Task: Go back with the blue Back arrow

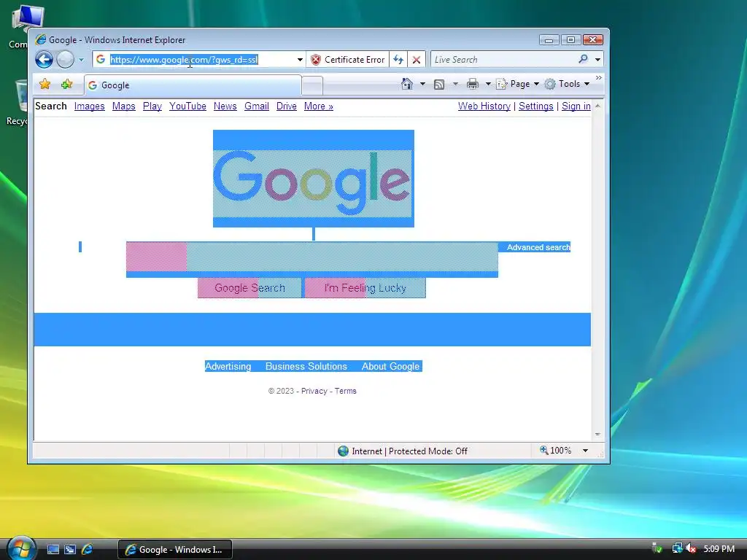Action: (44, 60)
